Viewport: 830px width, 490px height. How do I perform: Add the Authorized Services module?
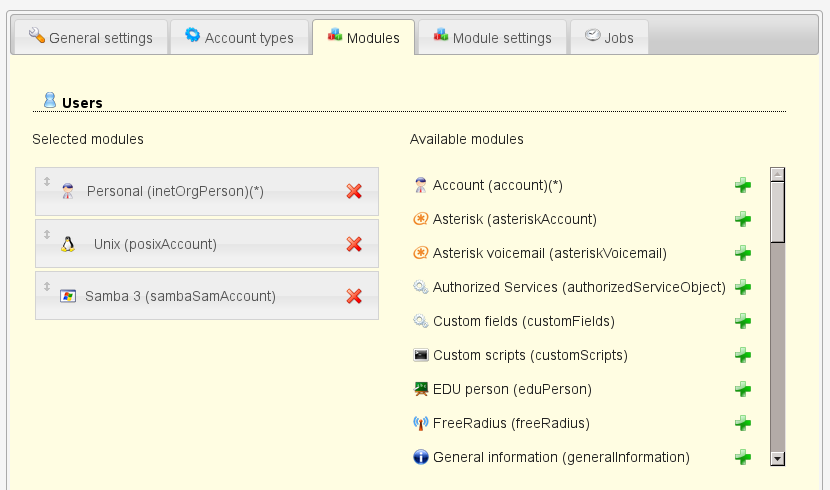743,287
